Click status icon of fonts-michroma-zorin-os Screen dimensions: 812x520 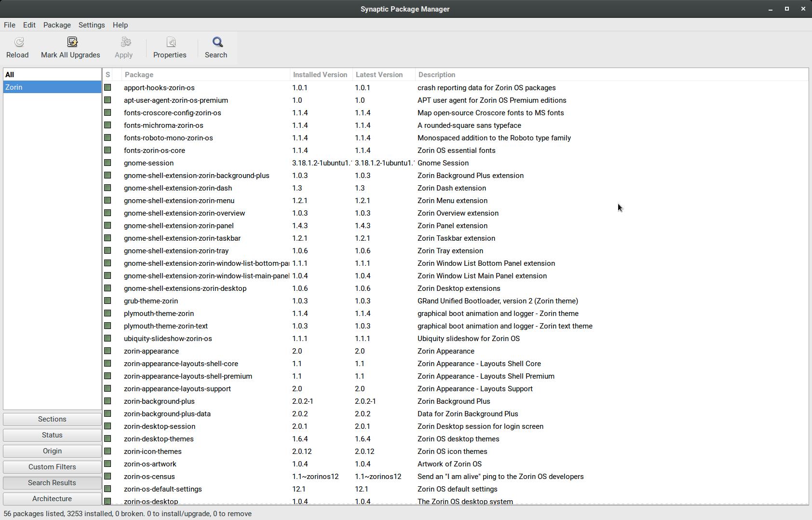(108, 125)
